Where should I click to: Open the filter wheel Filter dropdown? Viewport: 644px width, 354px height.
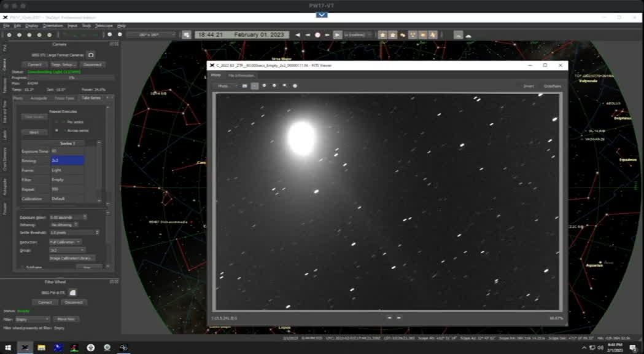click(x=32, y=319)
